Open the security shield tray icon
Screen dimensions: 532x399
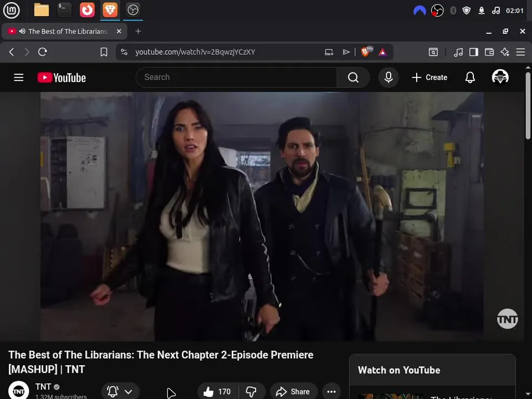[467, 11]
